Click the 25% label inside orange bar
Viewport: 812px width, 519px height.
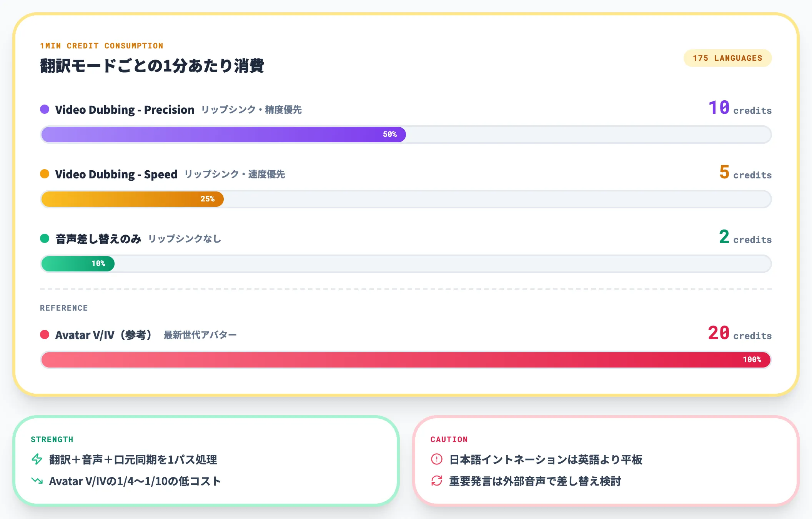click(208, 199)
